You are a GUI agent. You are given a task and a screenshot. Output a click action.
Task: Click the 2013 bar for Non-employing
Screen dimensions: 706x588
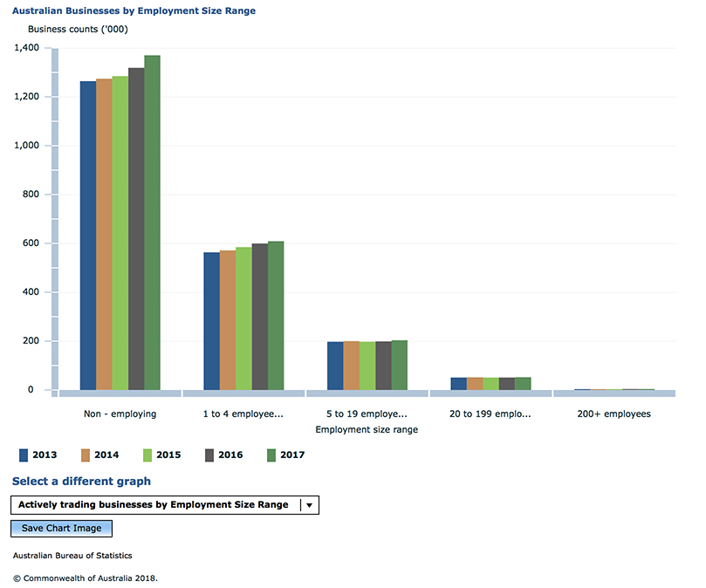pyautogui.click(x=88, y=236)
